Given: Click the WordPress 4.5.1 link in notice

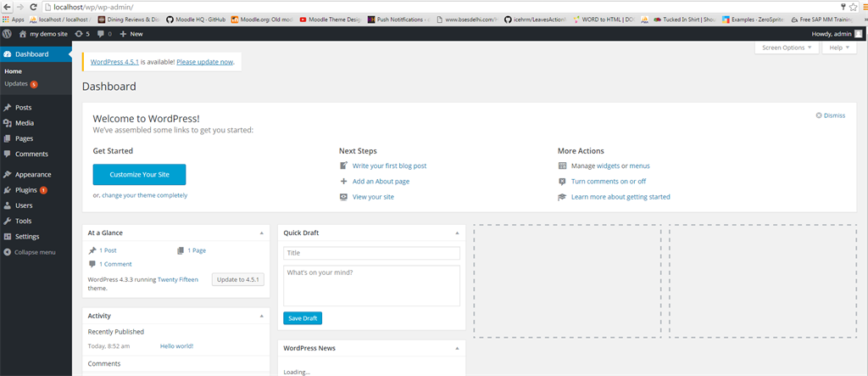Looking at the screenshot, I should click(x=114, y=62).
